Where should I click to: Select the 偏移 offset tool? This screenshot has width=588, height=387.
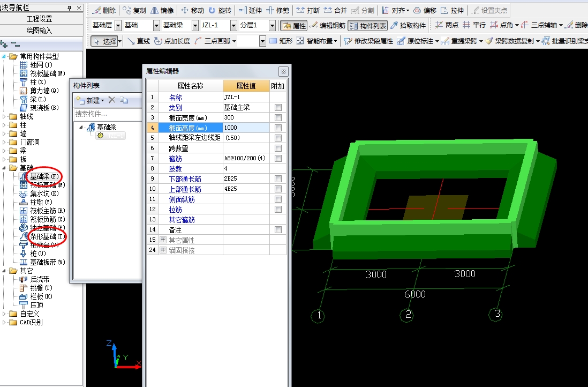(x=425, y=11)
